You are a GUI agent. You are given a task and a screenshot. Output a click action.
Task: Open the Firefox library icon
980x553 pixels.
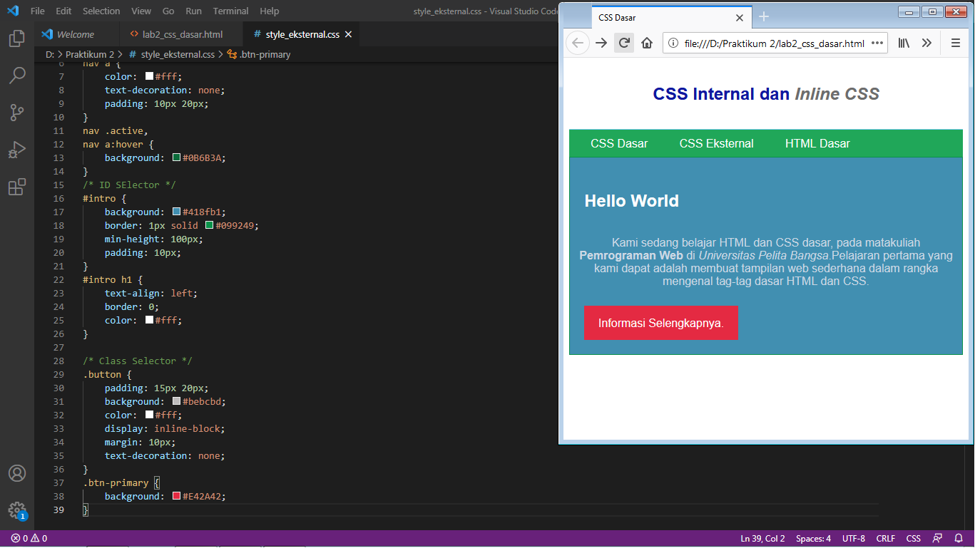[x=904, y=43]
